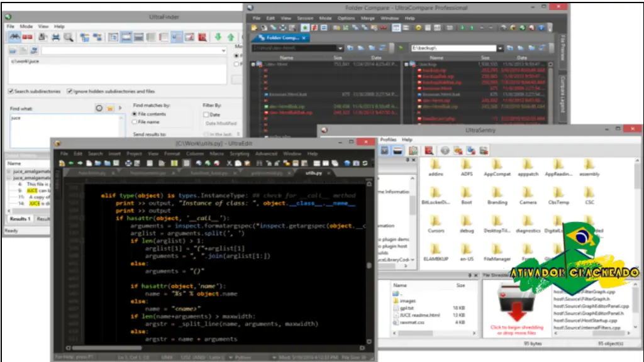644x362 pixels.
Task: Click the not-equal differences filter icon in UltraCompare
Action: [314, 28]
